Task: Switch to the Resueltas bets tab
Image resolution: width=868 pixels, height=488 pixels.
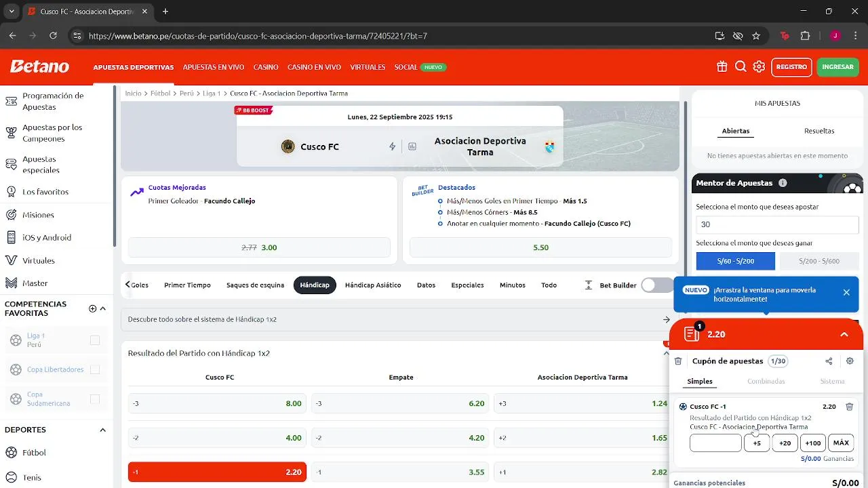Action: [819, 131]
